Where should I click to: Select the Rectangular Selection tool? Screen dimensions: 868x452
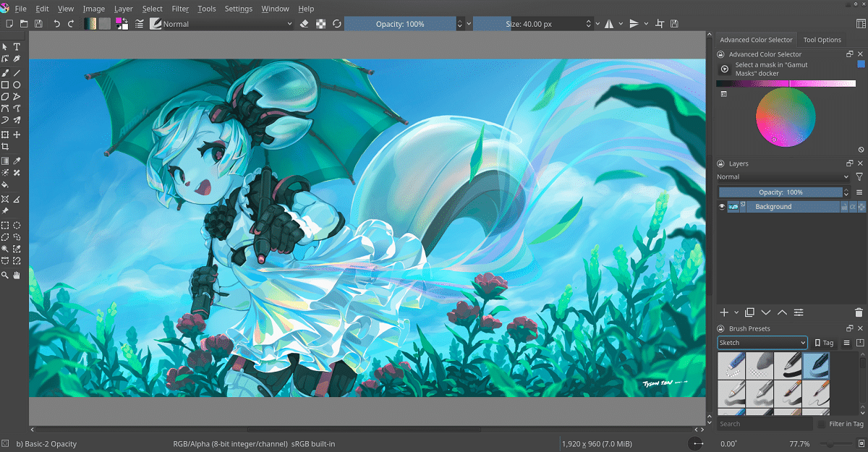click(5, 225)
